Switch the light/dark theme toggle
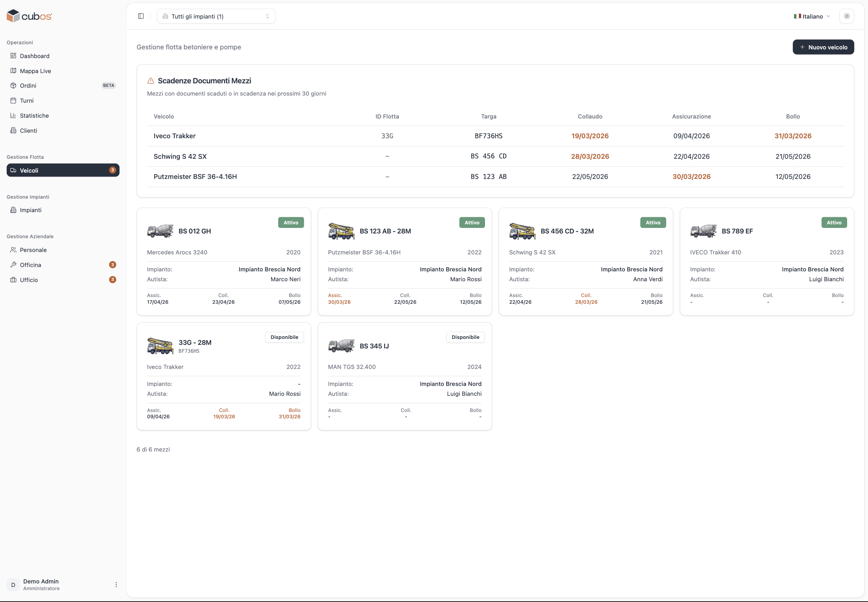The height and width of the screenshot is (602, 868). tap(847, 16)
